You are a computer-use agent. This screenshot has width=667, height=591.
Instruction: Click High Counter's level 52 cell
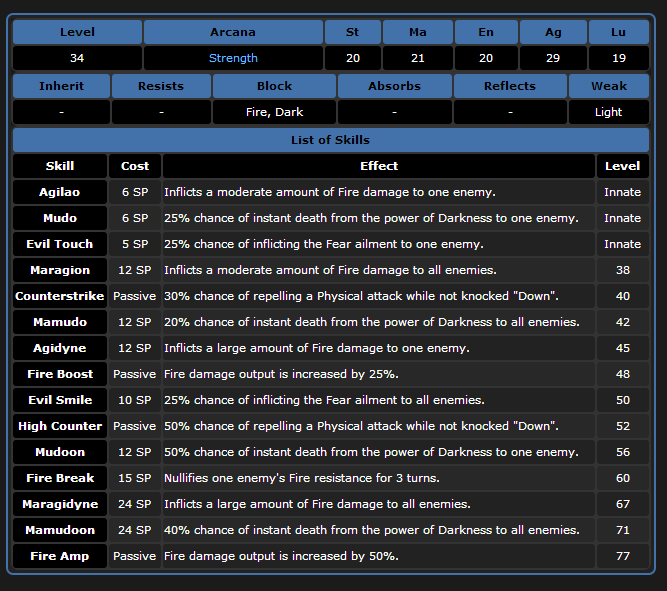pyautogui.click(x=623, y=426)
